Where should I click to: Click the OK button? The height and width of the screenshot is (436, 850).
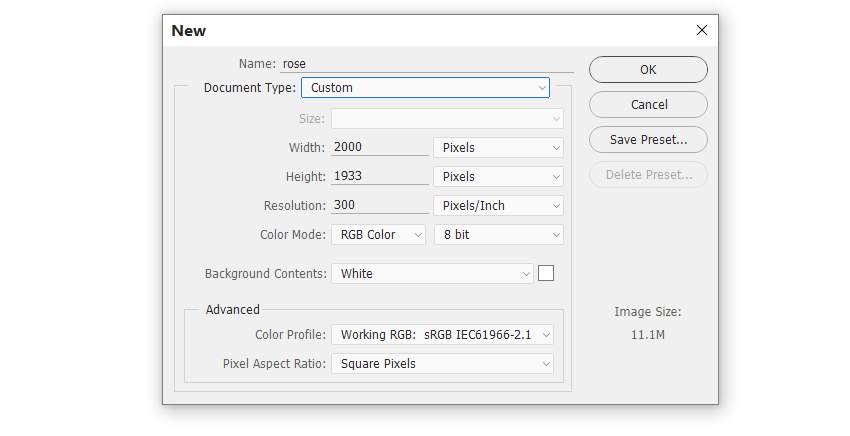[648, 69]
